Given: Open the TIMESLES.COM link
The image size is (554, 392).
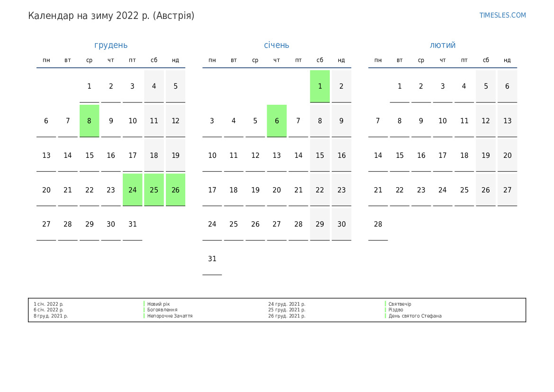Looking at the screenshot, I should [502, 15].
